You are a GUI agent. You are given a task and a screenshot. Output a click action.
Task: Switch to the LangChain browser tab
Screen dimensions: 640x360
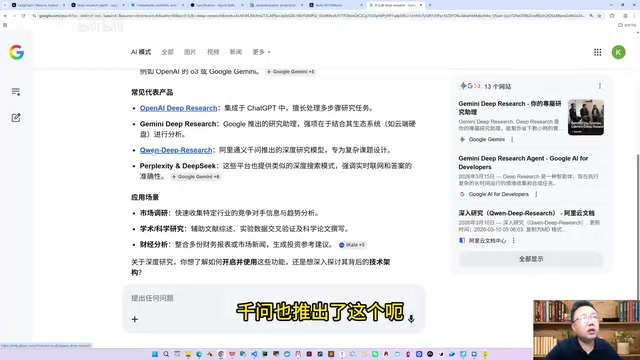tap(38, 5)
